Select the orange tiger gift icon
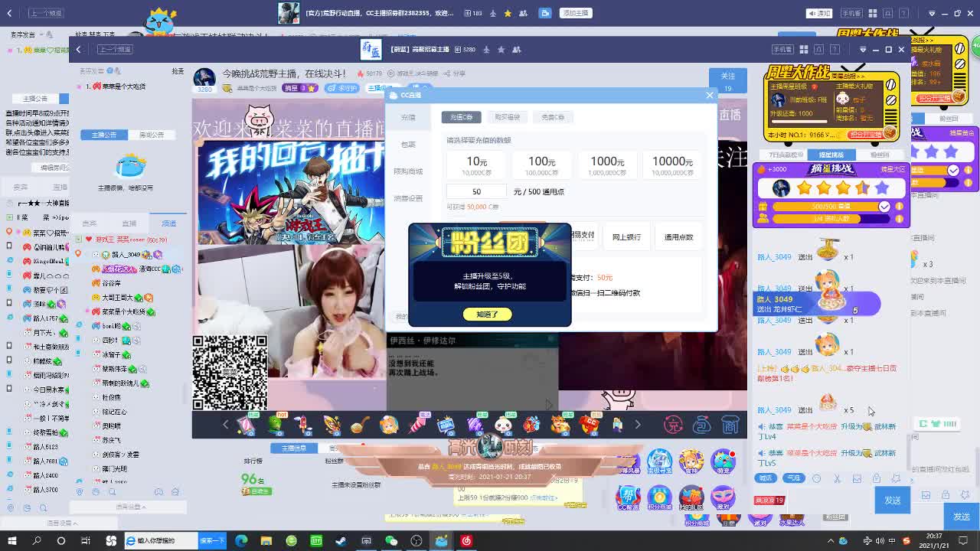The image size is (980, 551). [560, 424]
